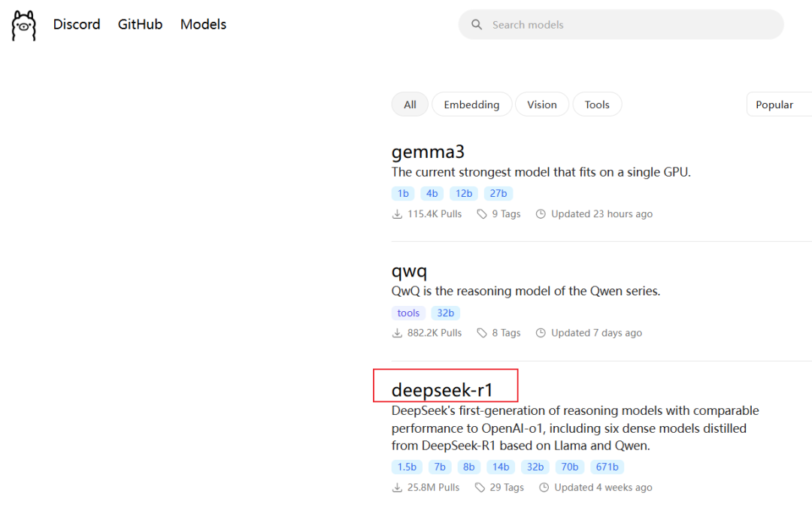
Task: Open the Discord link
Action: pyautogui.click(x=77, y=24)
